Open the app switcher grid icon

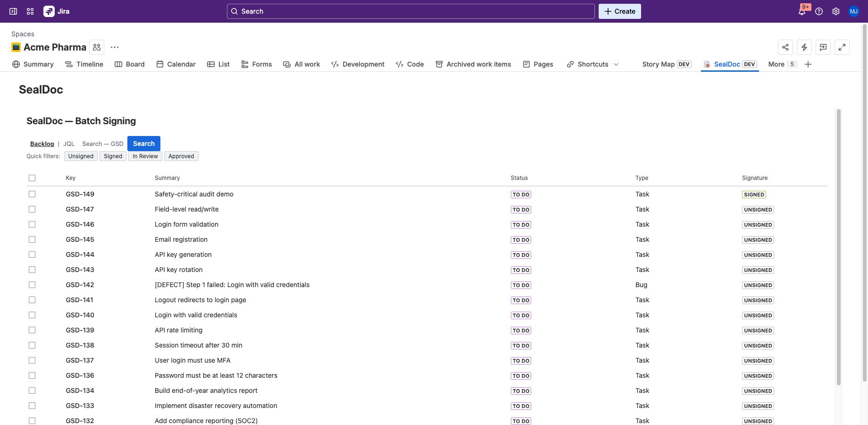[x=30, y=11]
